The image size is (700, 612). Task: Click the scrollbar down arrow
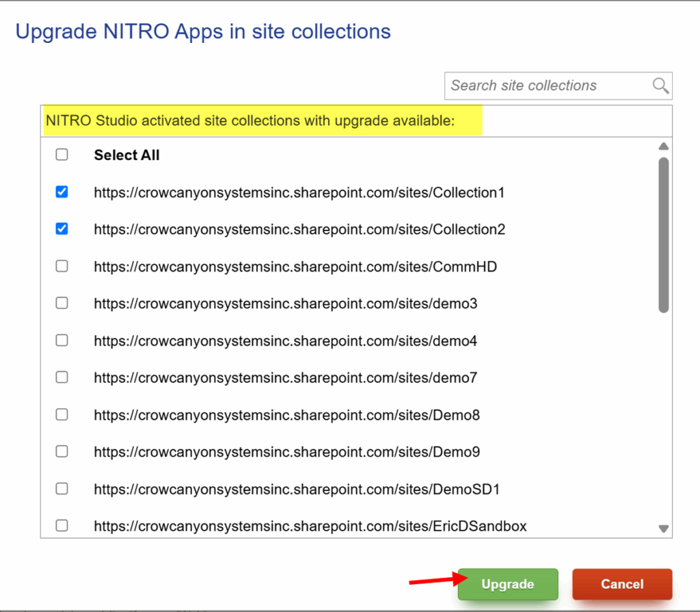pyautogui.click(x=663, y=529)
